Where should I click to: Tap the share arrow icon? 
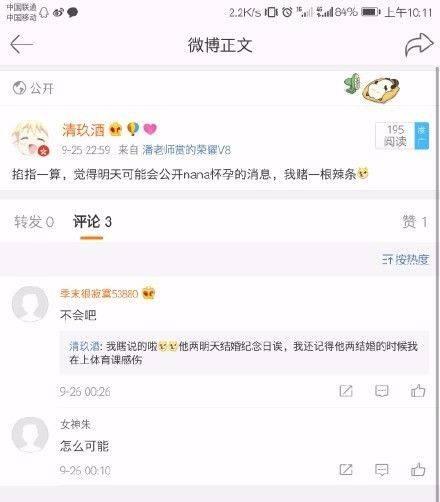(x=419, y=45)
